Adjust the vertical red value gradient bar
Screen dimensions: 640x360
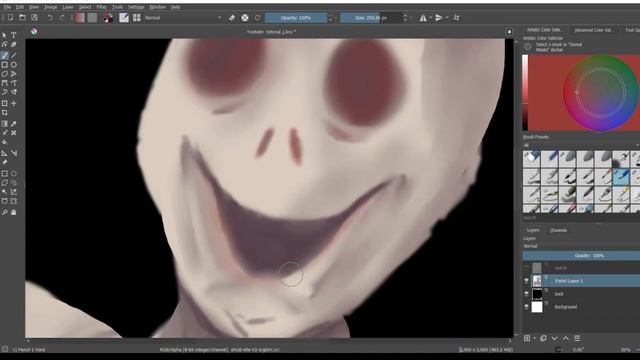[x=525, y=93]
